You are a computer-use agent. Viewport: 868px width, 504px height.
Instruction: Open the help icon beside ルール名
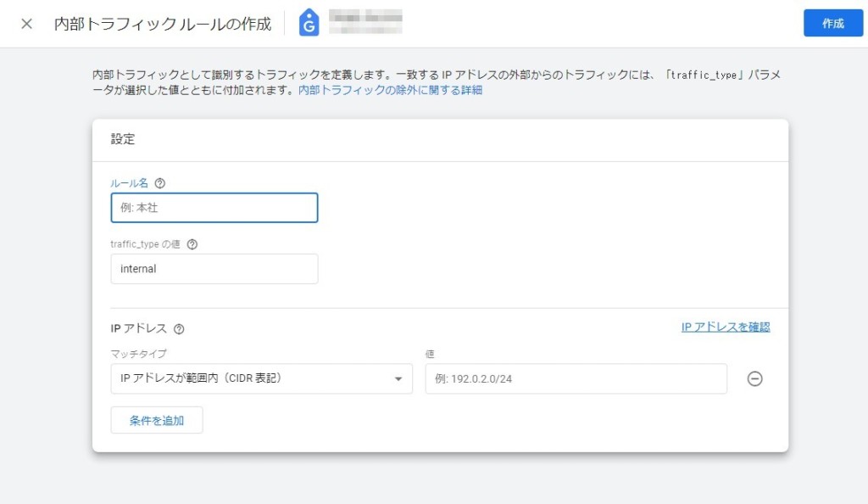click(x=160, y=183)
